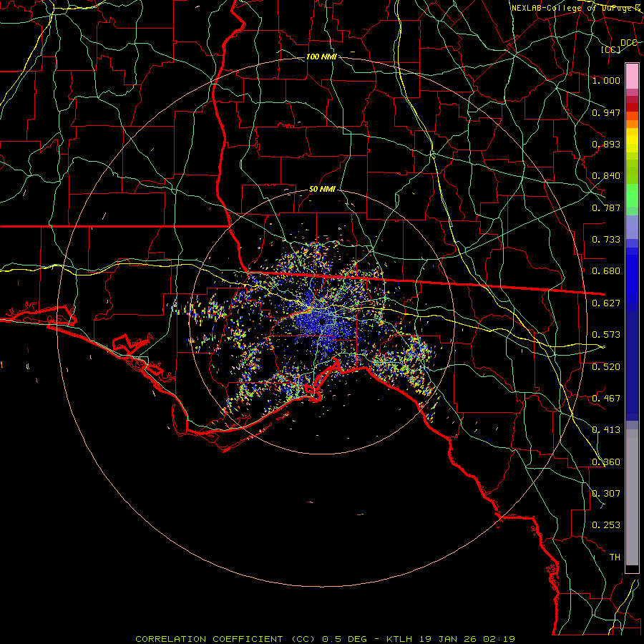Viewport: 644px width, 644px height.
Task: Click the 50 NMI range ring label
Action: click(x=322, y=189)
